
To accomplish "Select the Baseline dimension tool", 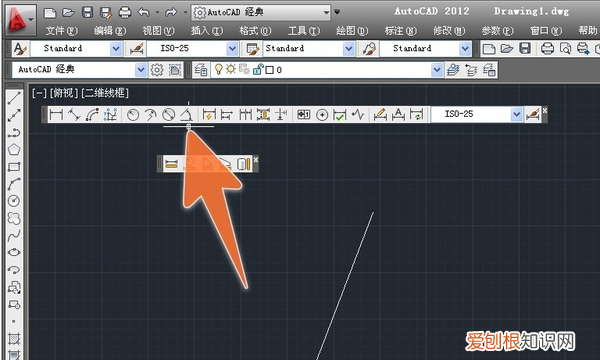I will (x=227, y=114).
